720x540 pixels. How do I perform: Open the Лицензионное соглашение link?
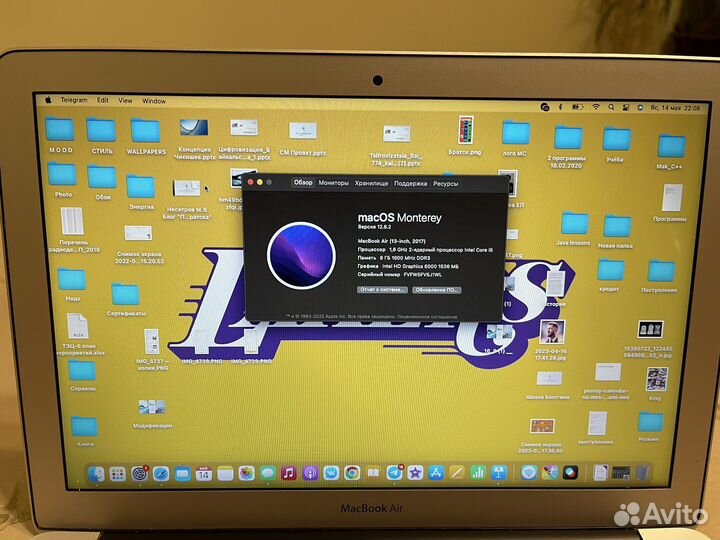pos(427,316)
